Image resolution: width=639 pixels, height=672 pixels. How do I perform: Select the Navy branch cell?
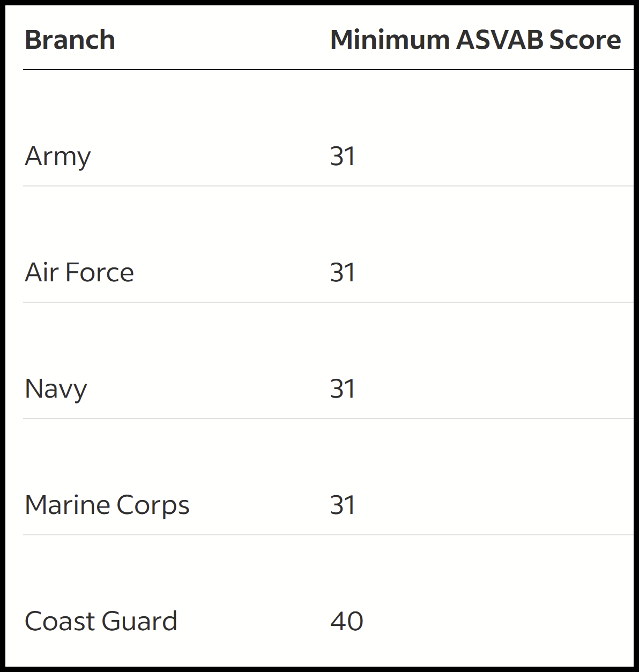56,389
